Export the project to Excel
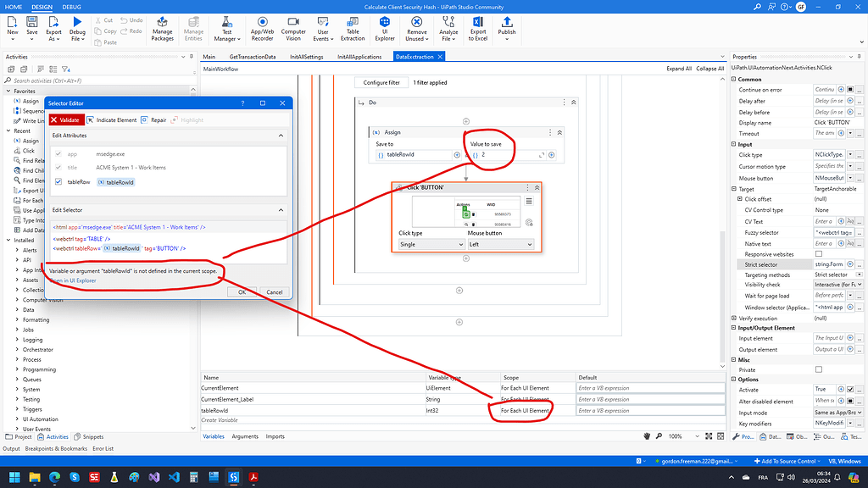868x488 pixels. 477,28
